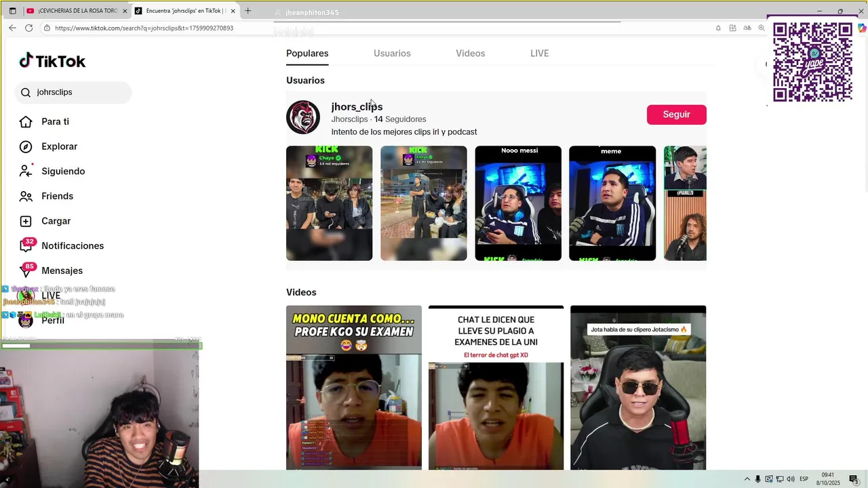Click the microphone tray icon
This screenshot has width=868, height=488.
pyautogui.click(x=758, y=479)
